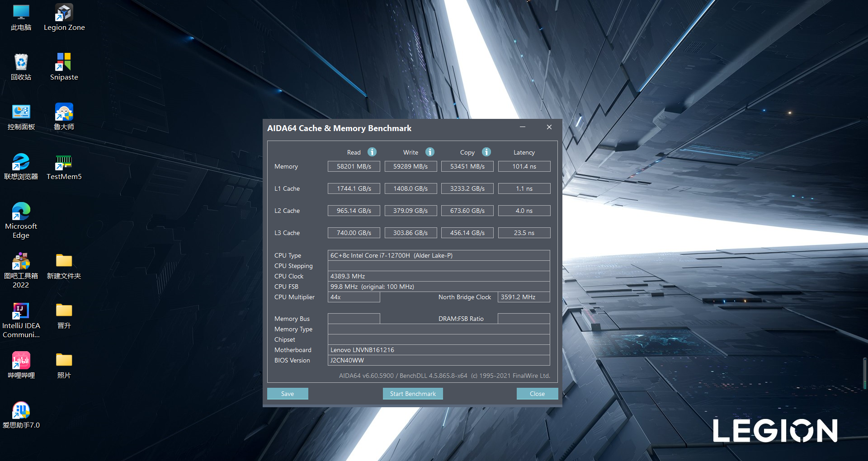The image size is (868, 461).
Task: Open the Legion Zone shortcut
Action: 64,18
